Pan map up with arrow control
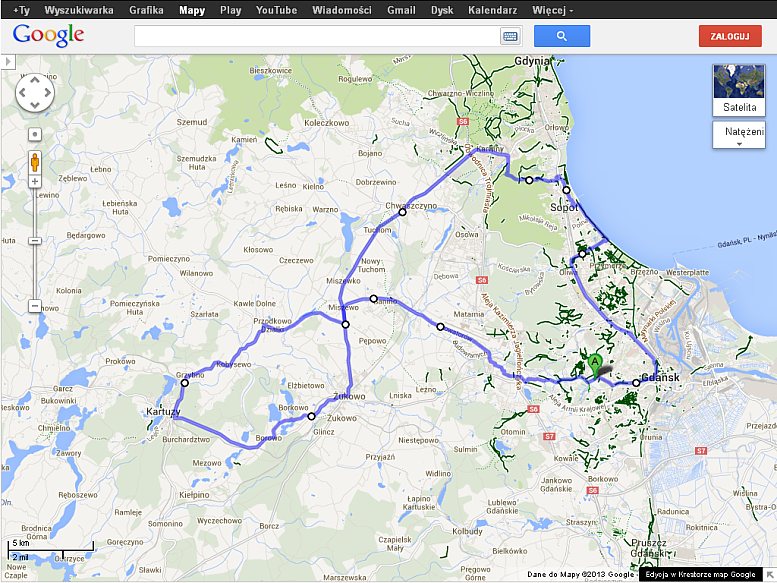The height and width of the screenshot is (583, 777). tap(35, 80)
